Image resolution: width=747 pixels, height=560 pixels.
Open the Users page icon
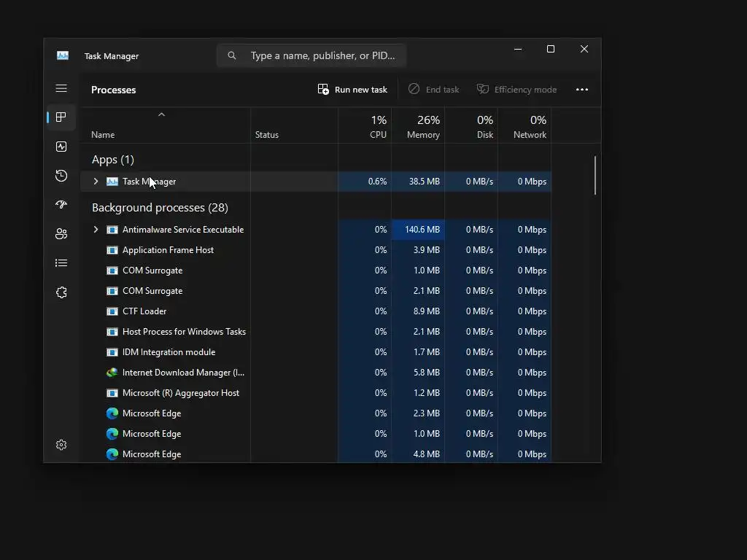61,234
